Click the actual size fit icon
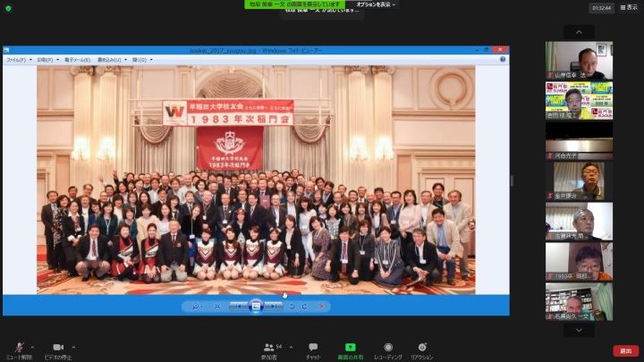This screenshot has height=362, width=644. point(217,307)
